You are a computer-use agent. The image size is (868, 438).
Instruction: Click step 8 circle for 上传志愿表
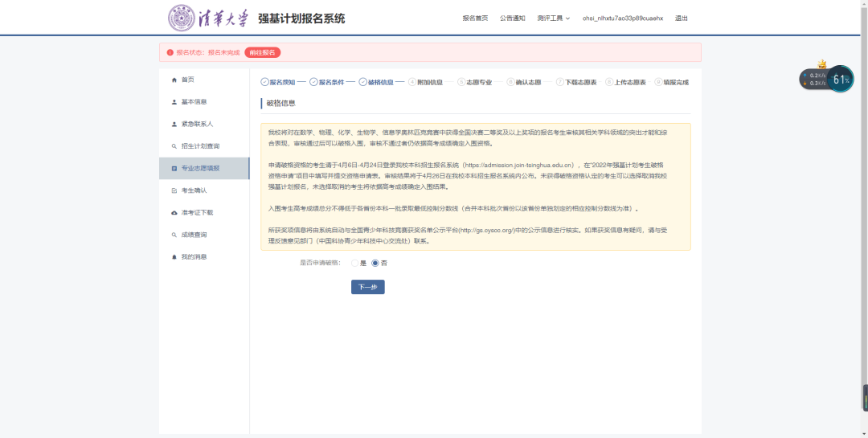coord(609,82)
